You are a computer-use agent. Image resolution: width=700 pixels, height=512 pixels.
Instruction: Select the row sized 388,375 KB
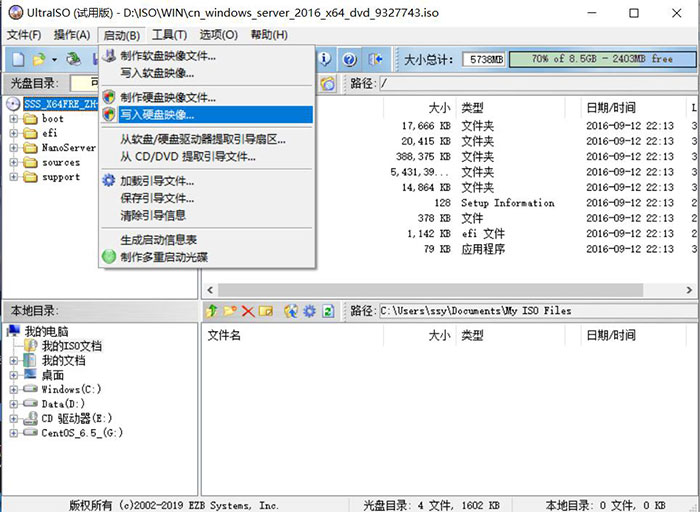tap(449, 157)
